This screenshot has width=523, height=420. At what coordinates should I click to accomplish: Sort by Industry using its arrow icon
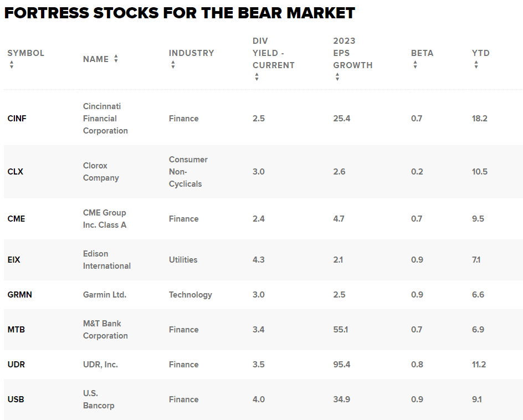[173, 65]
